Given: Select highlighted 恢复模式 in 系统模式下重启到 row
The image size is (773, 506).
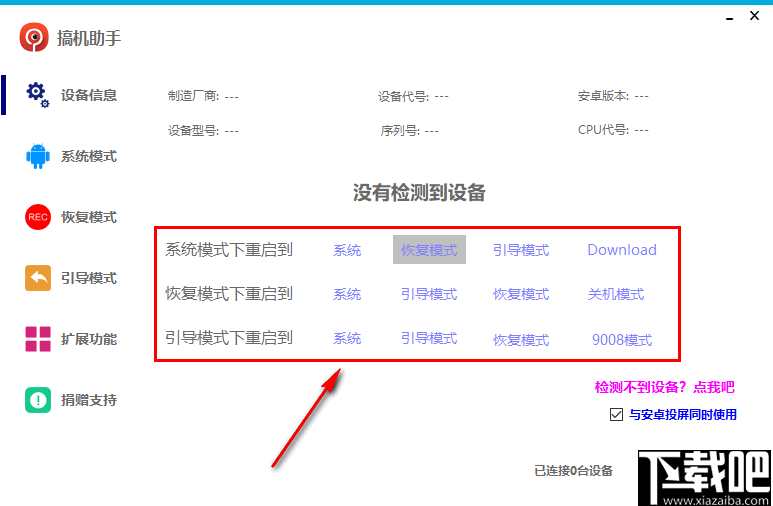Looking at the screenshot, I should pyautogui.click(x=429, y=250).
